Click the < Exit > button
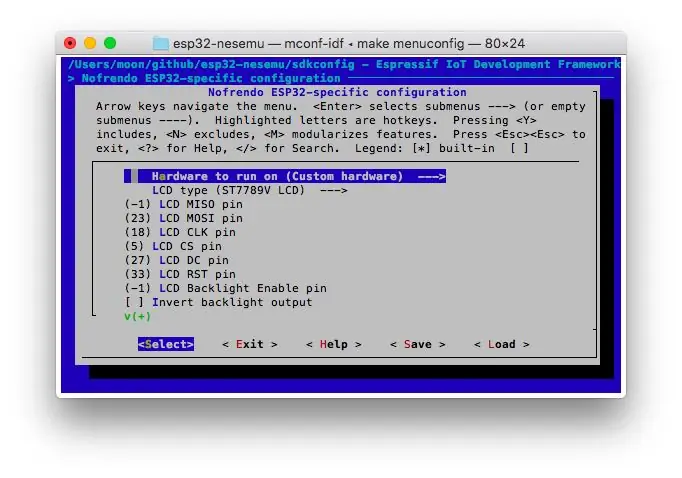 [x=250, y=344]
